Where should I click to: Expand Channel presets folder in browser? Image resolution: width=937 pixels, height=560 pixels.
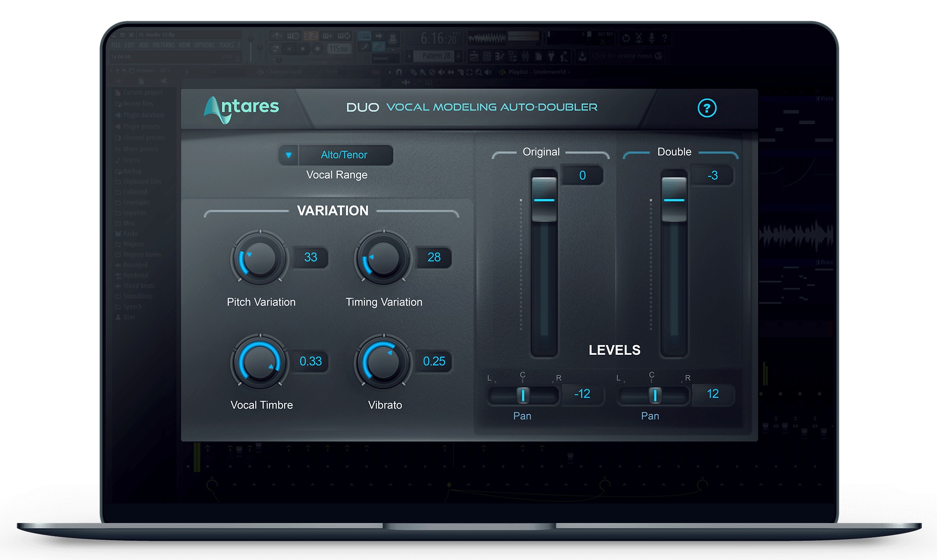pyautogui.click(x=140, y=138)
